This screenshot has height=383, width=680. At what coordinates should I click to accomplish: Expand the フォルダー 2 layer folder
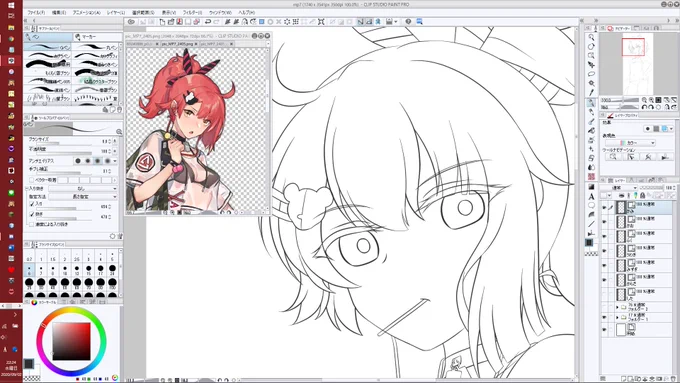(618, 307)
